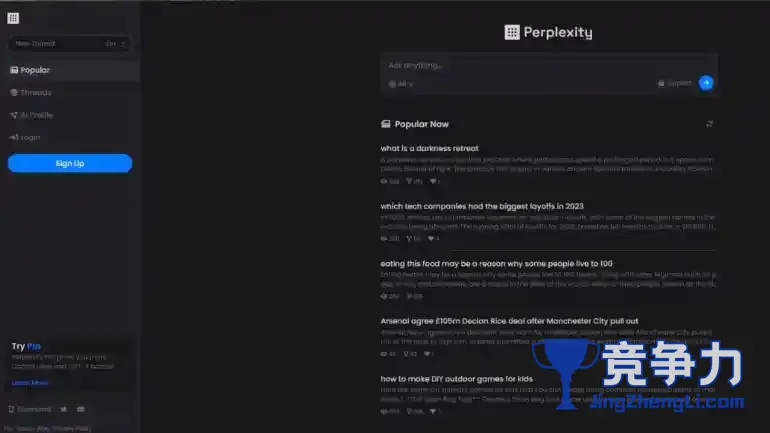
Task: Click views icon under DIY outdoor games thread
Action: click(x=384, y=411)
